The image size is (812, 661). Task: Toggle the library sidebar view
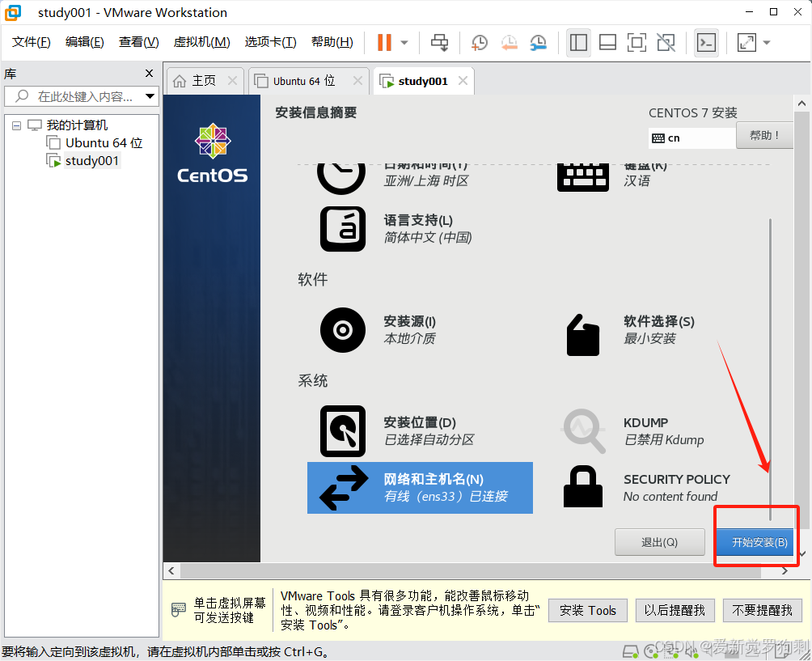point(578,43)
